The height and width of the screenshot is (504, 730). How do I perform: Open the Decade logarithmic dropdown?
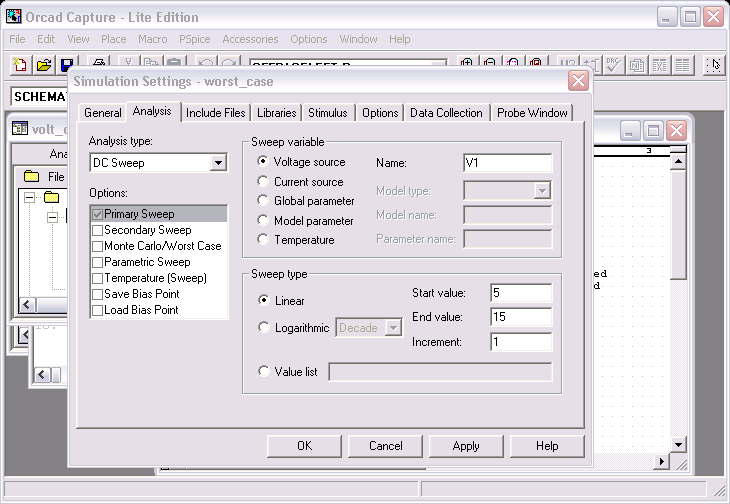tap(393, 328)
